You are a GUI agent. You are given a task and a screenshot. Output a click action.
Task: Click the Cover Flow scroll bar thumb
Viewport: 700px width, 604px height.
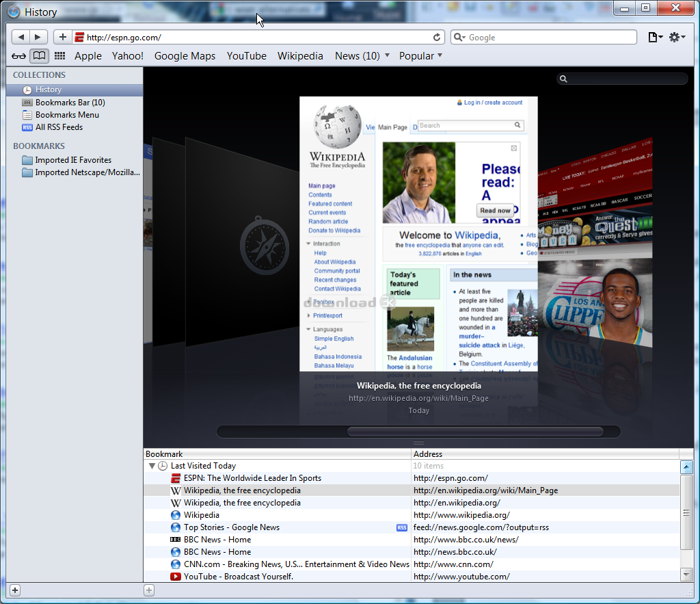(x=475, y=432)
